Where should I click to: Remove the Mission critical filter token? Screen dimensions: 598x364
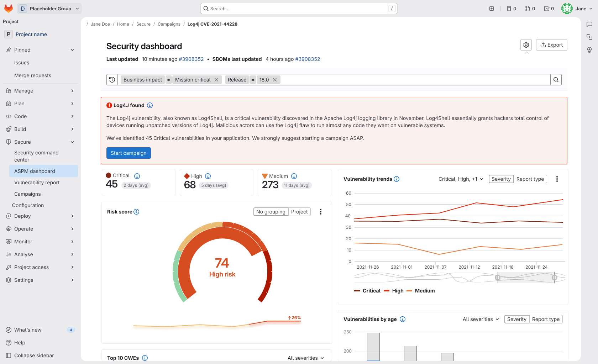pyautogui.click(x=216, y=80)
